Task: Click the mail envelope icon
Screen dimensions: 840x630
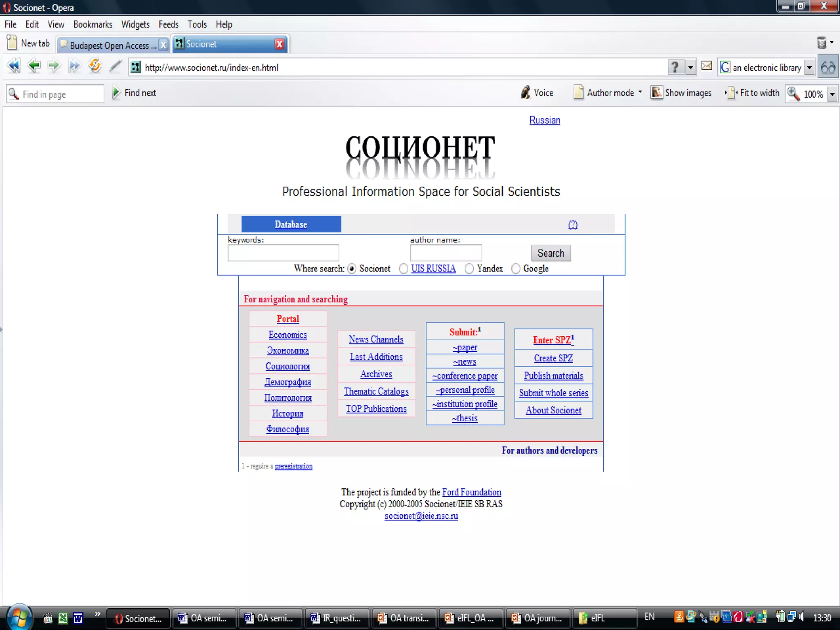Action: (707, 66)
